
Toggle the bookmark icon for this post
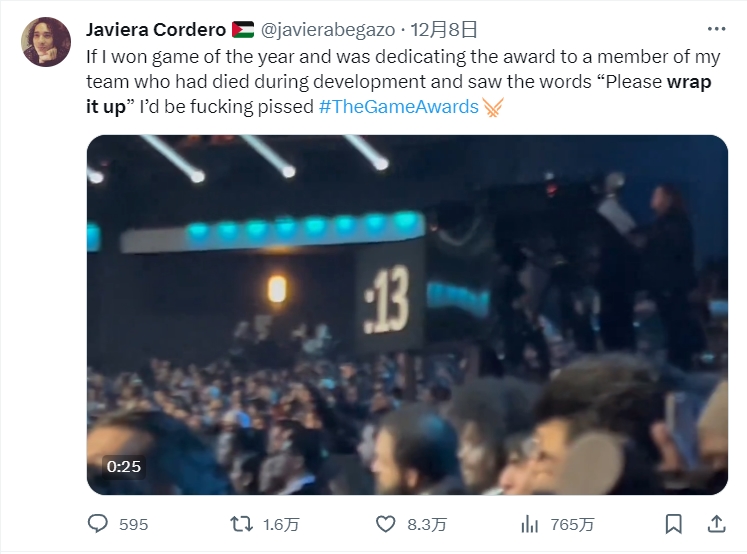coord(674,524)
